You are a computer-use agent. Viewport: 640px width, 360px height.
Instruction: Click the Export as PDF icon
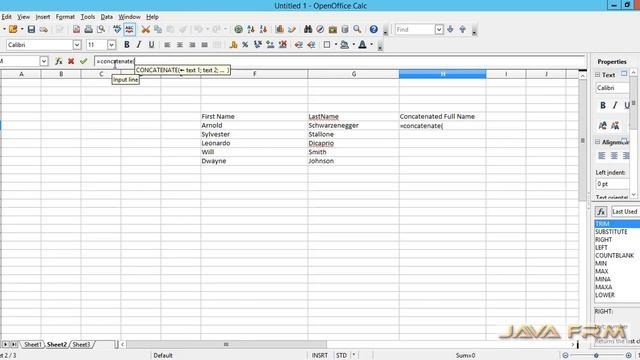(76, 29)
